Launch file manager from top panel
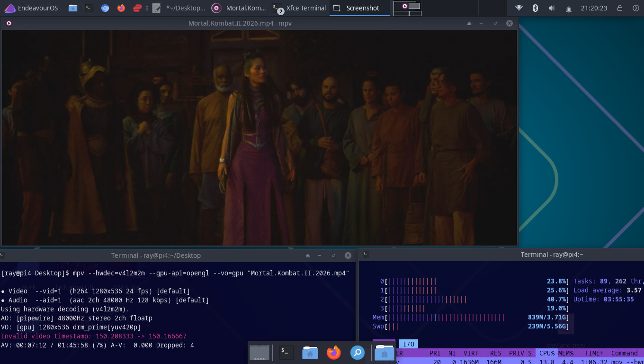 click(x=73, y=8)
